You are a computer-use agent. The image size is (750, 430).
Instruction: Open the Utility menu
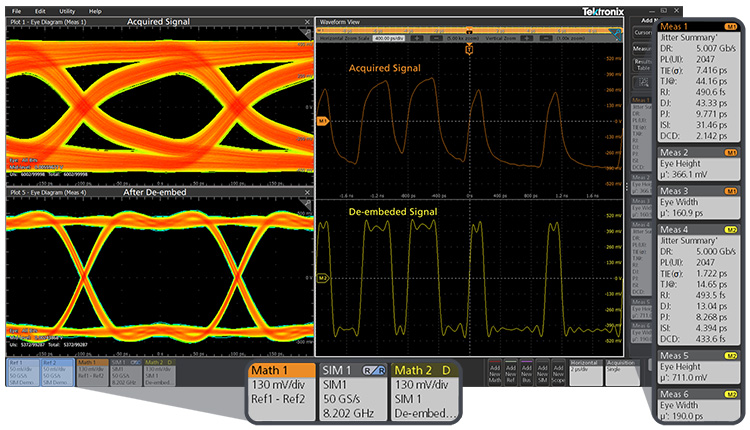[66, 10]
